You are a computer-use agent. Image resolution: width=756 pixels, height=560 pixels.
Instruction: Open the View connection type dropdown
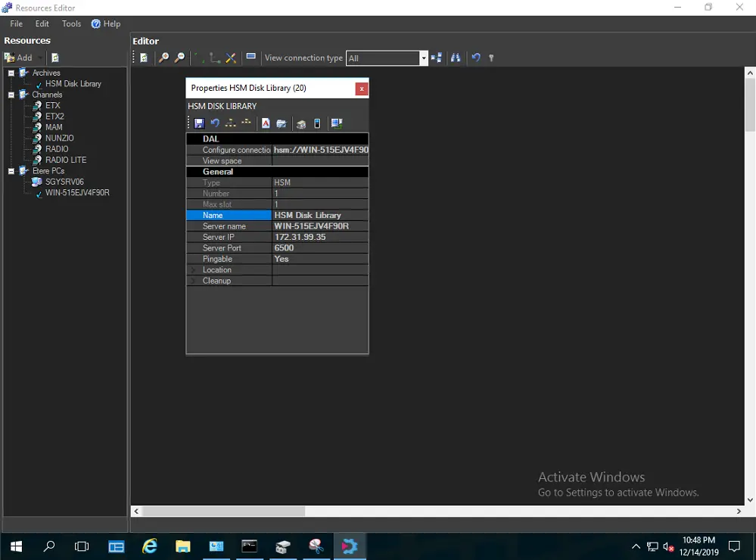coord(424,58)
